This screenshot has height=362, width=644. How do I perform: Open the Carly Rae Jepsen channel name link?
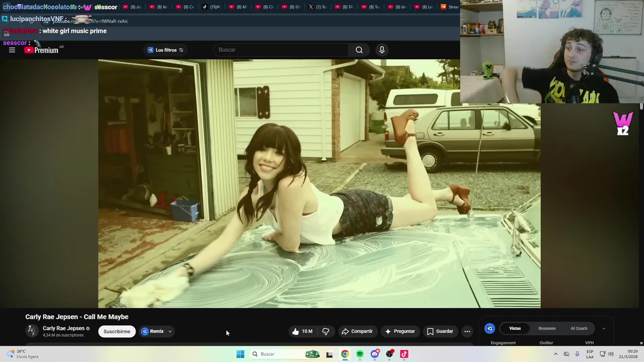coord(63,328)
